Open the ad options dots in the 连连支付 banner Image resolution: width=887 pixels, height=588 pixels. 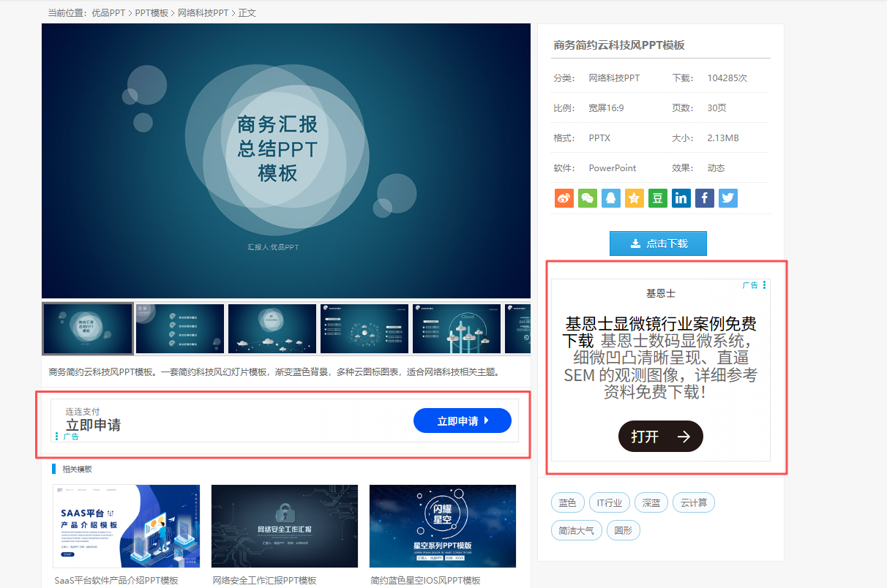pyautogui.click(x=59, y=435)
